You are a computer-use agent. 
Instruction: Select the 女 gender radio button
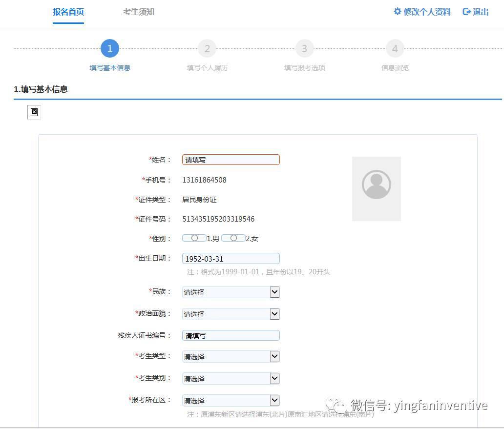[x=233, y=238]
